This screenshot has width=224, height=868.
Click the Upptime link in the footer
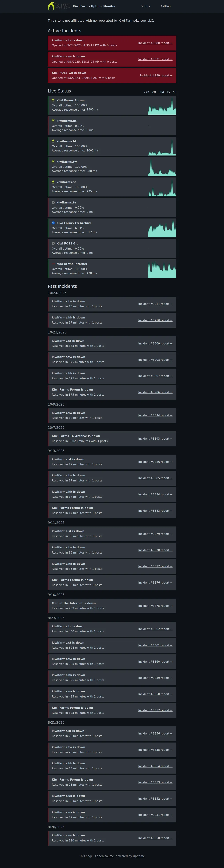point(139,856)
